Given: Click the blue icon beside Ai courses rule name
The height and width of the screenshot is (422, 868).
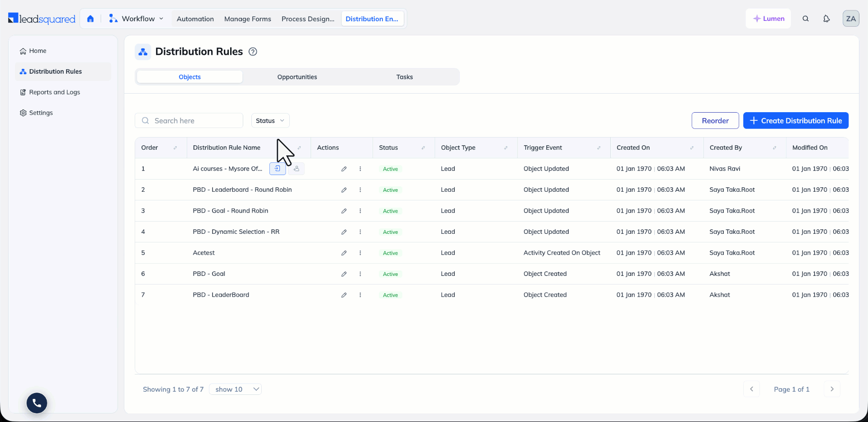Looking at the screenshot, I should (278, 169).
